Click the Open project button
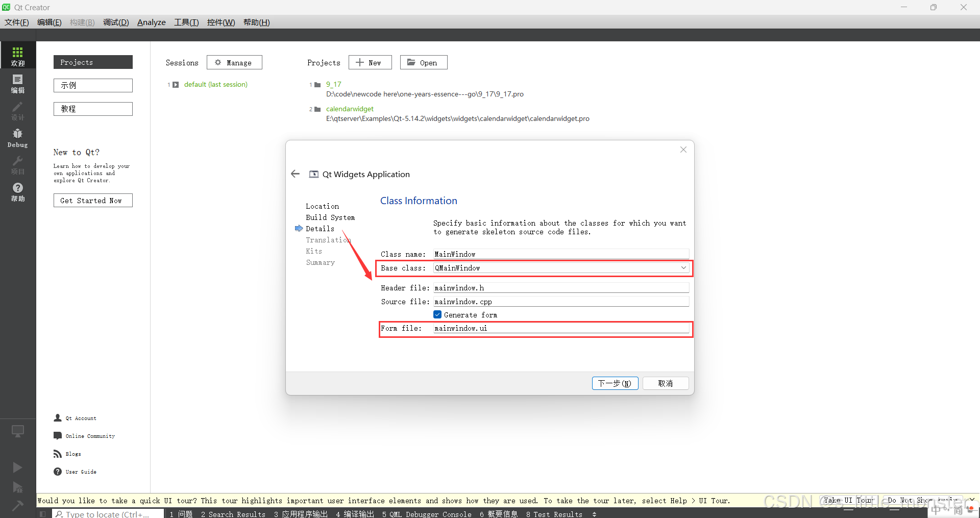Image resolution: width=980 pixels, height=518 pixels. (x=424, y=62)
